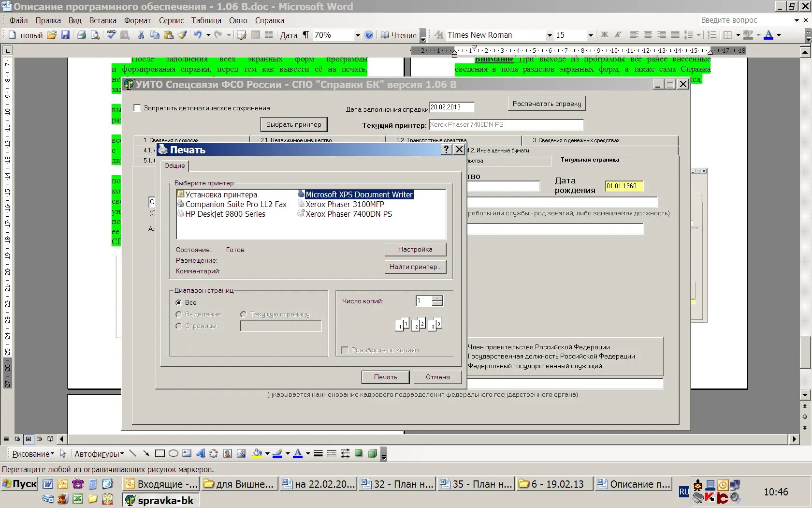
Task: Open the Таблица menu
Action: click(206, 20)
